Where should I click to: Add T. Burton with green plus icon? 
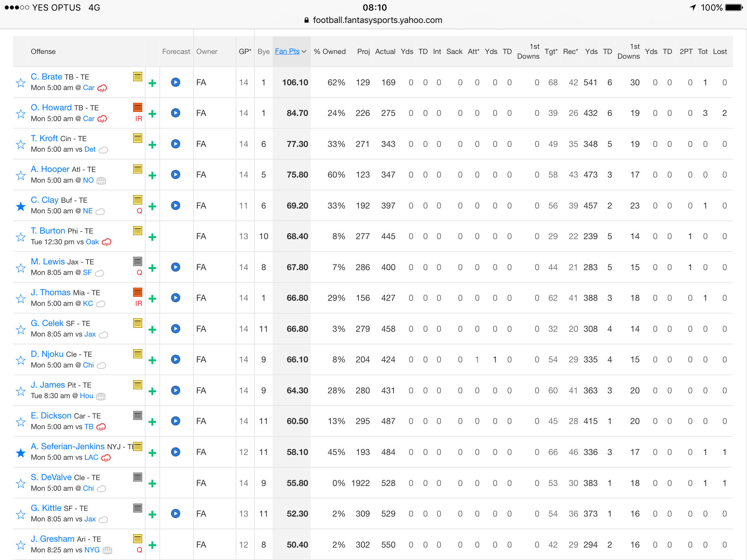coord(152,237)
